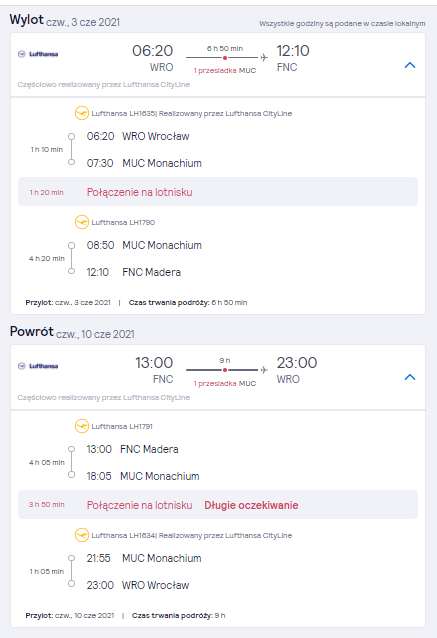Collapse the outbound flight details chevron
Viewport: 437px width, 638px height.
[x=410, y=65]
